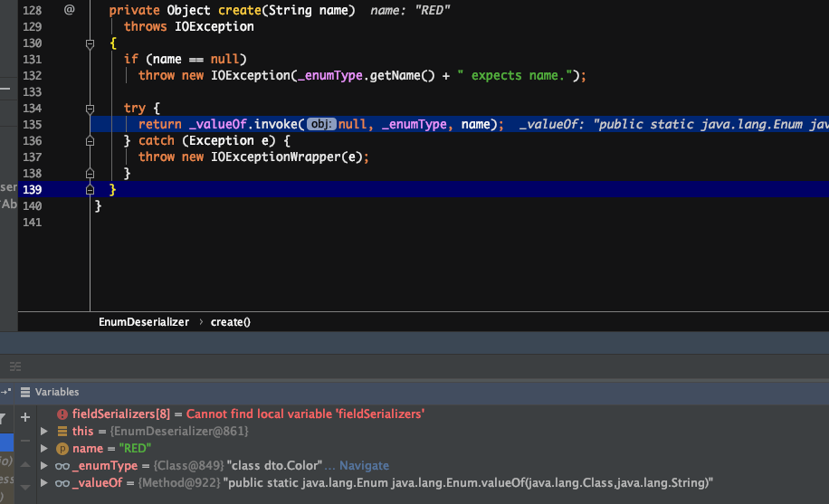Click the watch glasses icon beside _enumType
Image resolution: width=829 pixels, height=504 pixels.
pyautogui.click(x=62, y=466)
